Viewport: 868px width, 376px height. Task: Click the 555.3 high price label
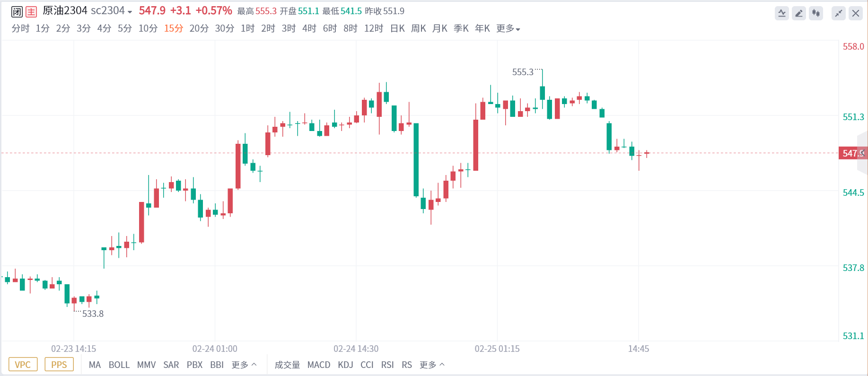523,72
